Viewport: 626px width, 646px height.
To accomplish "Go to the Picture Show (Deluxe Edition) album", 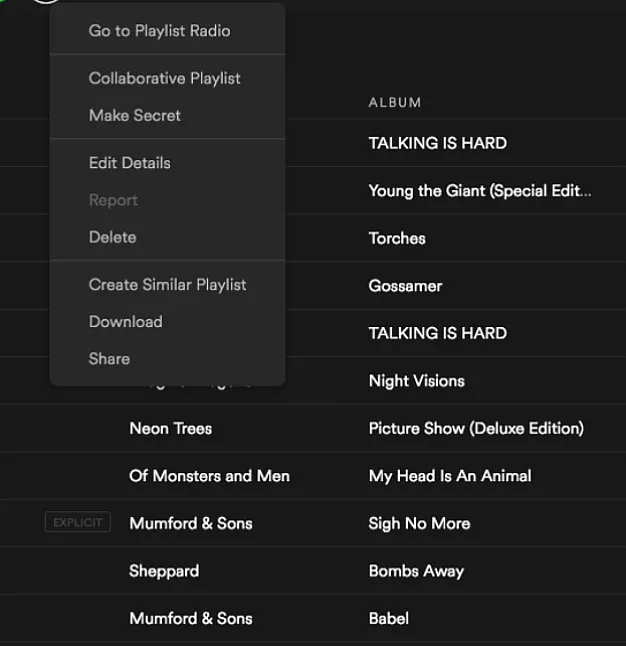I will pyautogui.click(x=475, y=429).
